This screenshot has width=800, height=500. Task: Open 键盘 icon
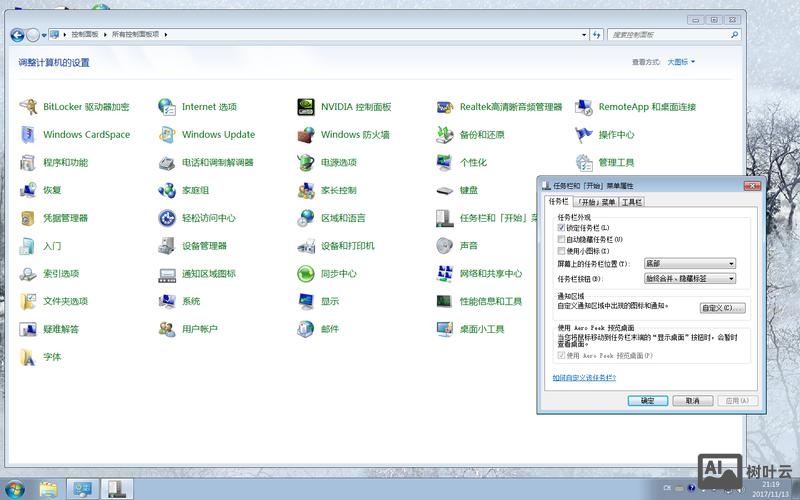click(445, 190)
